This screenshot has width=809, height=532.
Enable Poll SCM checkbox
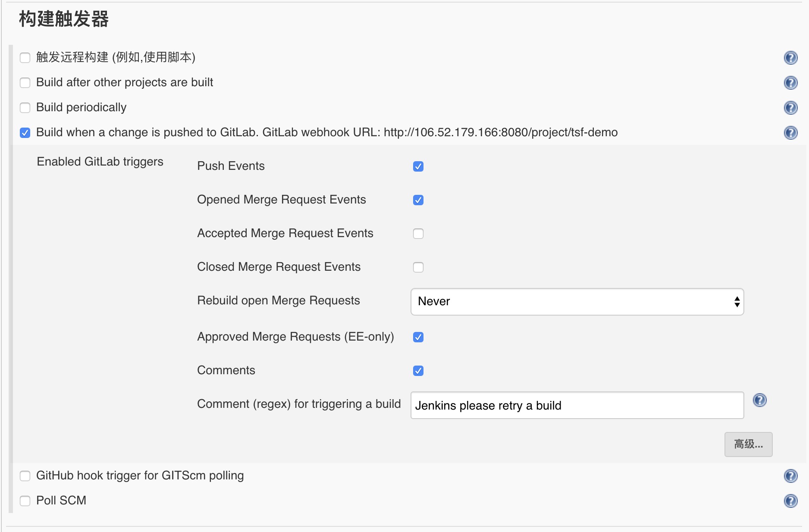pyautogui.click(x=25, y=501)
